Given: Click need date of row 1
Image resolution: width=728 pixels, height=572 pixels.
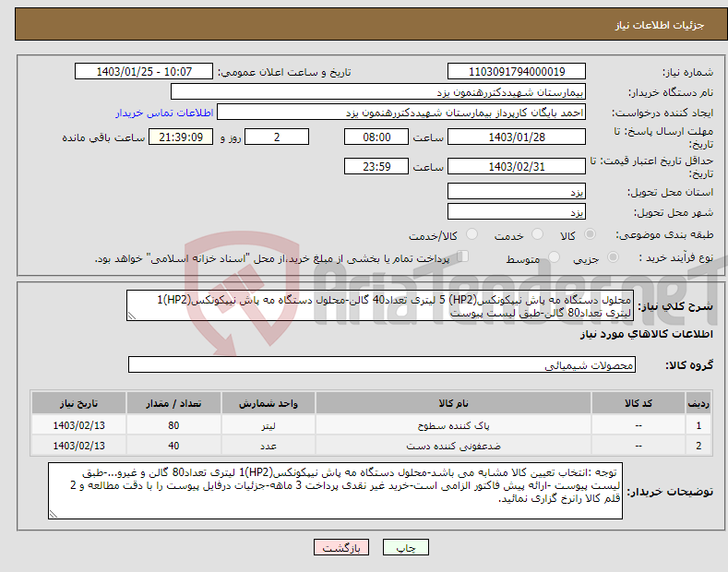Looking at the screenshot, I should tap(79, 425).
